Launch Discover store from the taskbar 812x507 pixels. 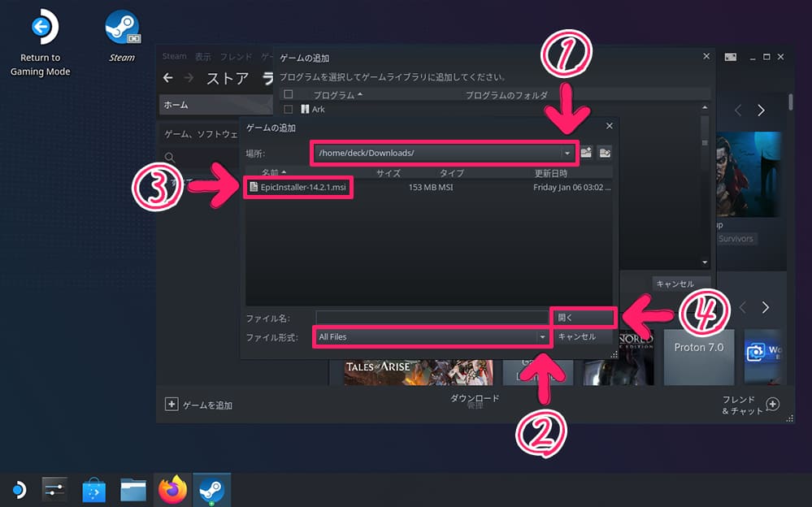(x=93, y=490)
